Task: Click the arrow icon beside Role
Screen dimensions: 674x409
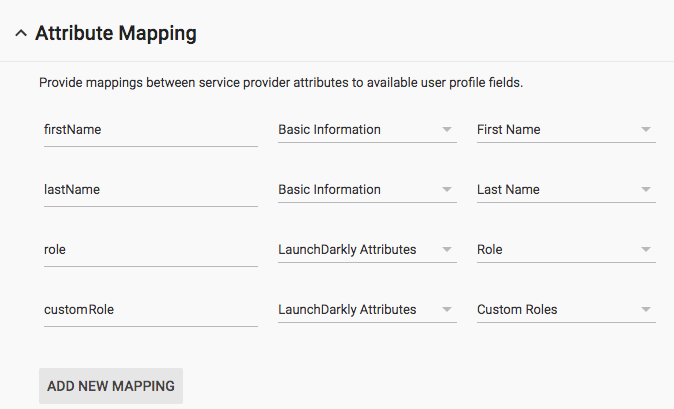Action: click(646, 250)
